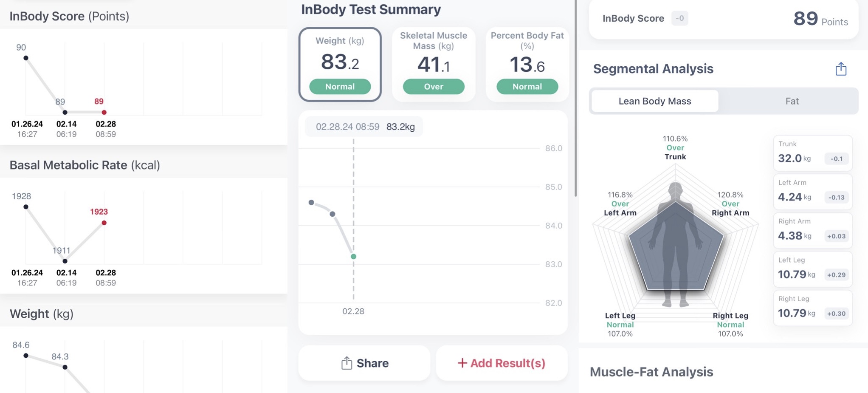The image size is (868, 393).
Task: Select the Percent Body Fat card
Action: point(527,64)
